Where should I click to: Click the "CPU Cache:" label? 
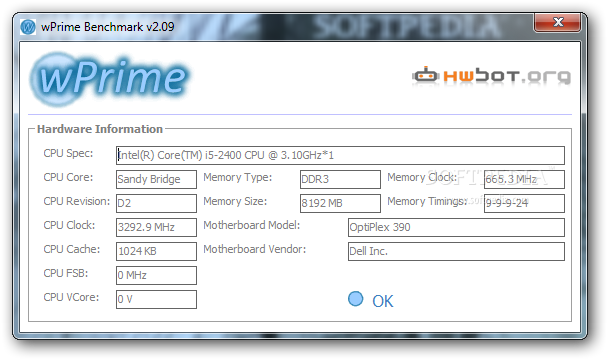click(72, 249)
